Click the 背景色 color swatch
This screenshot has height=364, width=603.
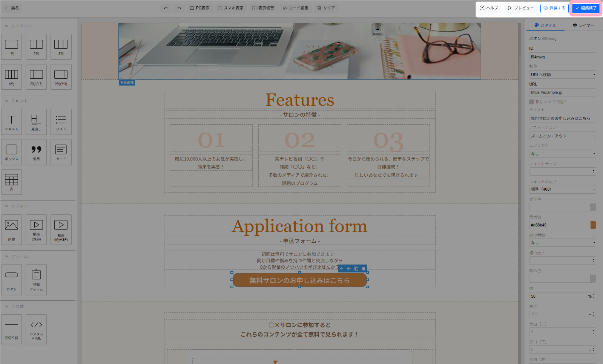coord(593,225)
